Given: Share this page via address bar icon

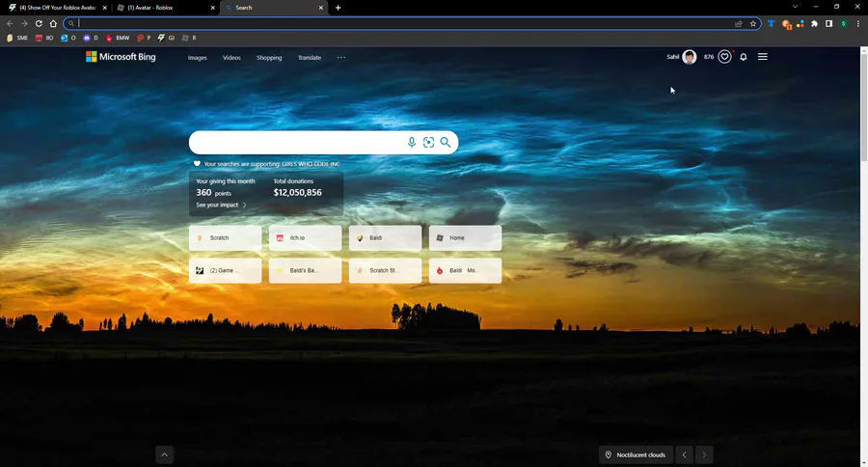Looking at the screenshot, I should tap(739, 24).
